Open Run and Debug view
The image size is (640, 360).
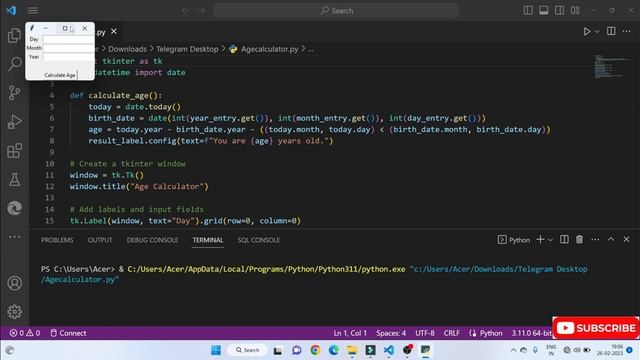coord(14,122)
